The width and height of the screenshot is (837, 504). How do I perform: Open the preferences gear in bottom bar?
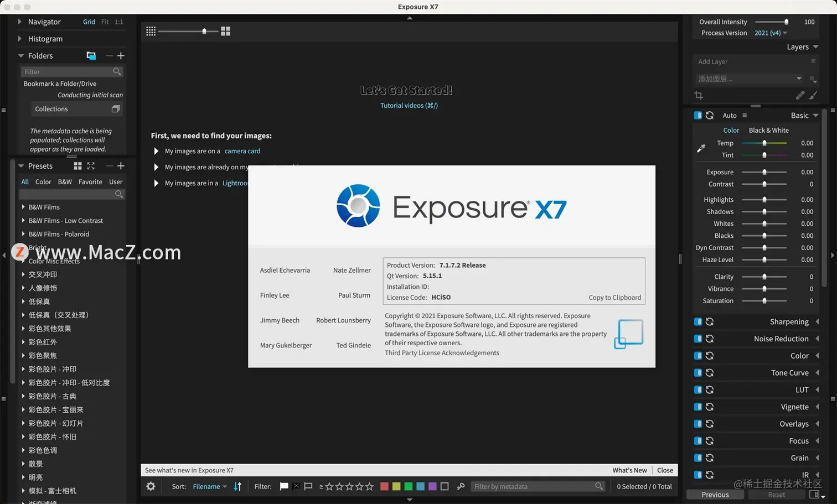151,486
